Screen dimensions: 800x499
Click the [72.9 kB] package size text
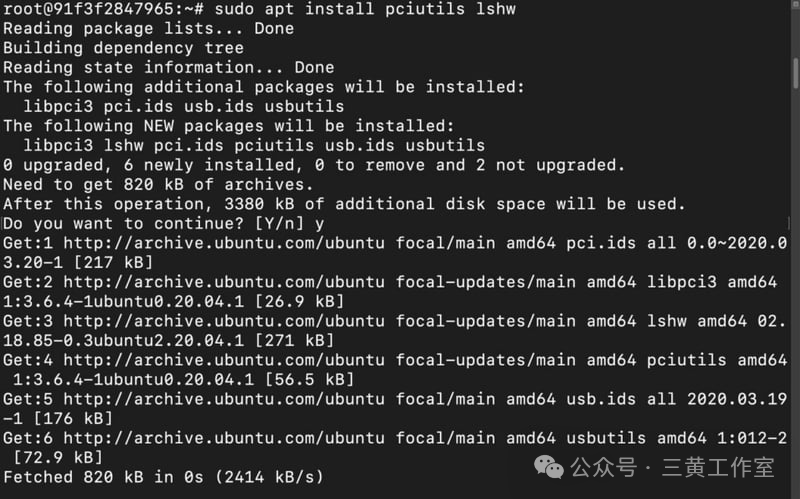pyautogui.click(x=58, y=457)
